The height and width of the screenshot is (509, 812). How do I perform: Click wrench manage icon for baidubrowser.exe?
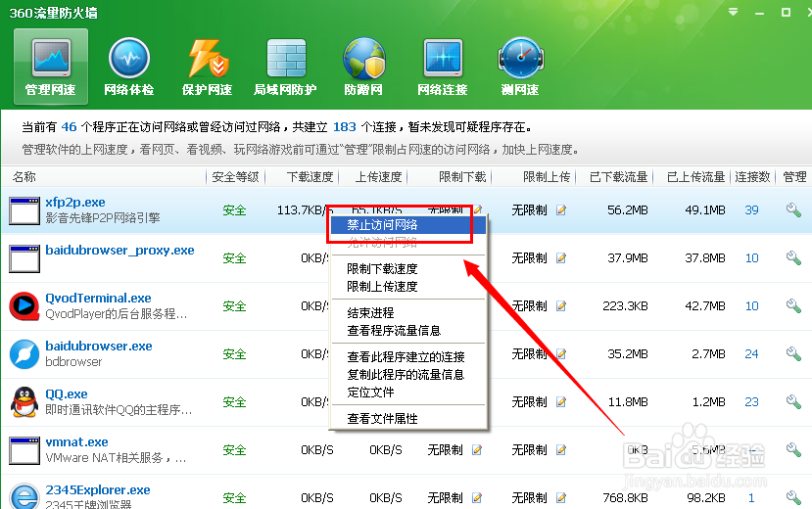click(793, 353)
